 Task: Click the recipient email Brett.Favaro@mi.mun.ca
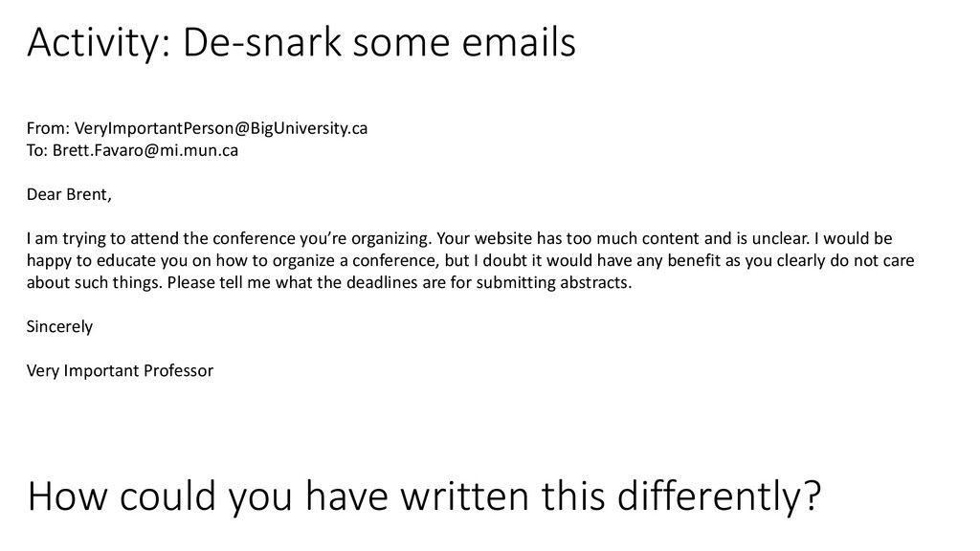coord(145,150)
